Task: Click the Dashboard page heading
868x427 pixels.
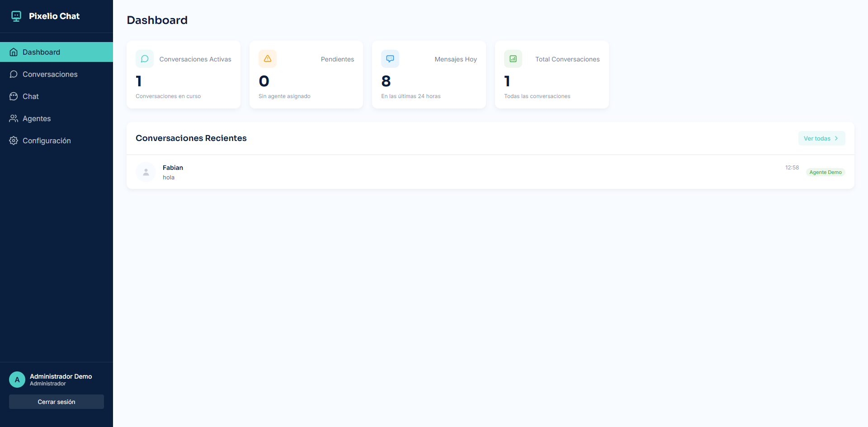Action: coord(157,20)
